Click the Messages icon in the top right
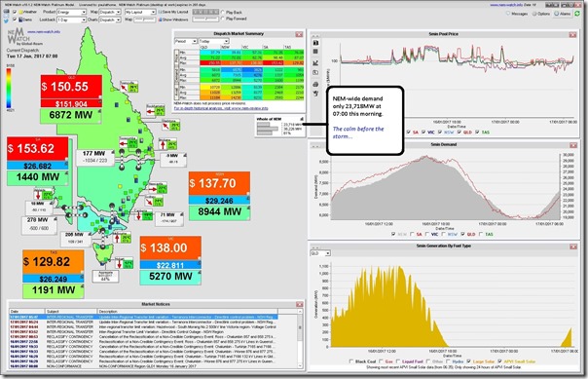This screenshot has height=379, width=588. (x=508, y=14)
